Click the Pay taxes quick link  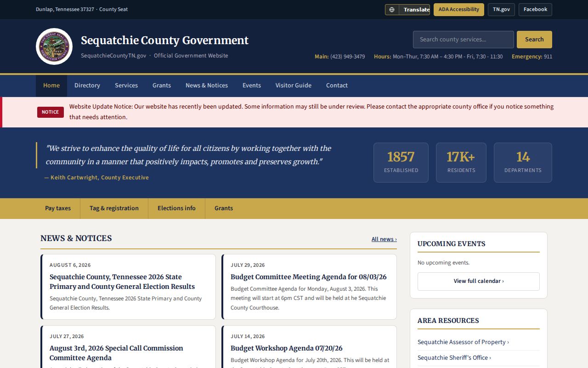(58, 208)
